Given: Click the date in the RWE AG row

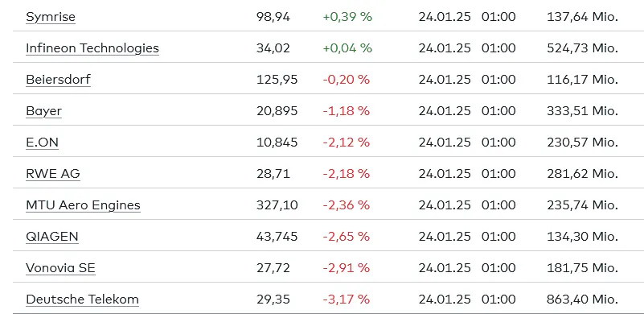Looking at the screenshot, I should coord(445,174).
